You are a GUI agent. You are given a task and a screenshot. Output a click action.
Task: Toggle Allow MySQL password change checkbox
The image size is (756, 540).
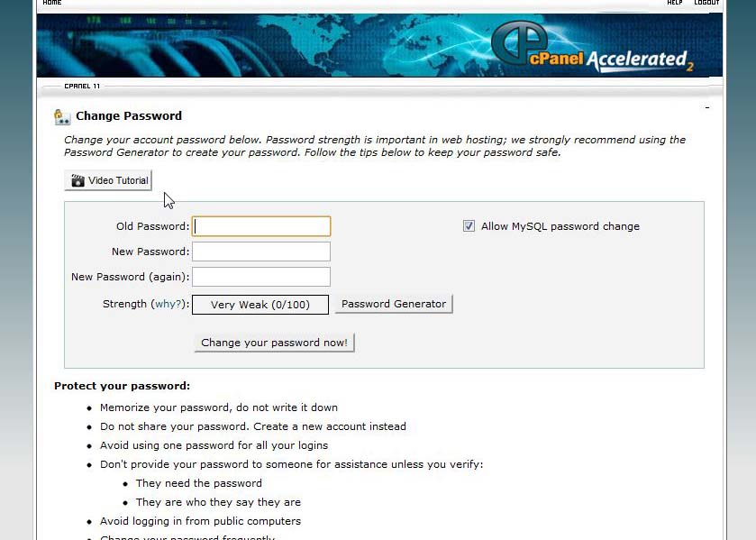click(469, 226)
